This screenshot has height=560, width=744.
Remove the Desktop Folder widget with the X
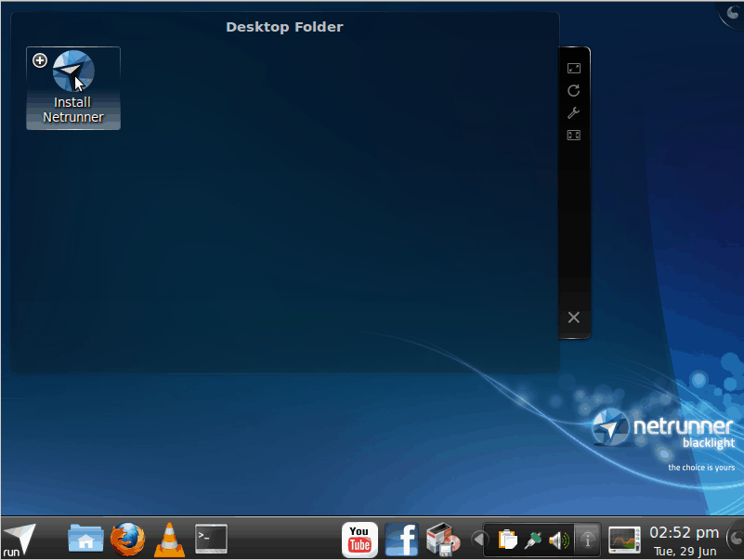tap(574, 318)
